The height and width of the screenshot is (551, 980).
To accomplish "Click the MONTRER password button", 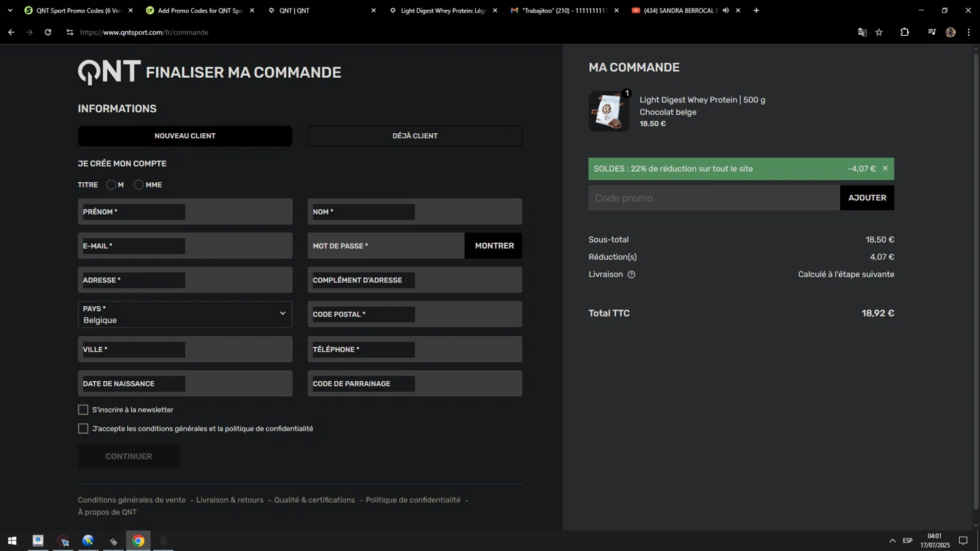I will [494, 246].
